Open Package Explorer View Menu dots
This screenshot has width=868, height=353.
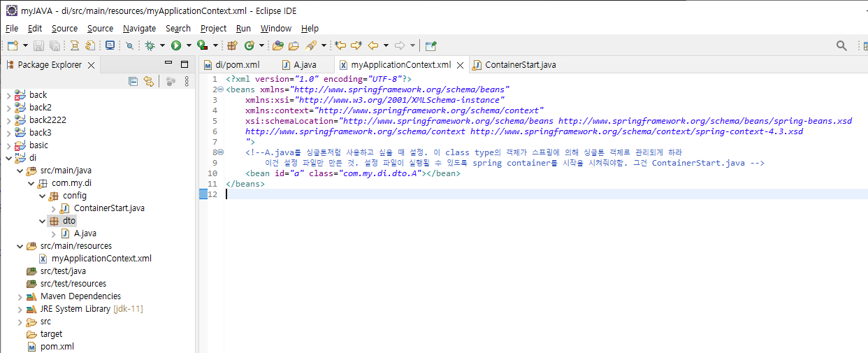pyautogui.click(x=187, y=82)
